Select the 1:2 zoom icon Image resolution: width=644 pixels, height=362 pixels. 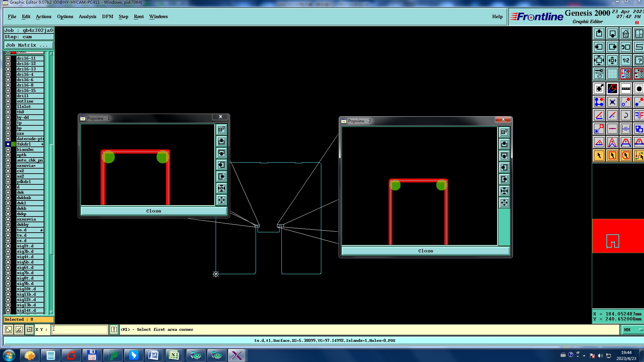(626, 61)
